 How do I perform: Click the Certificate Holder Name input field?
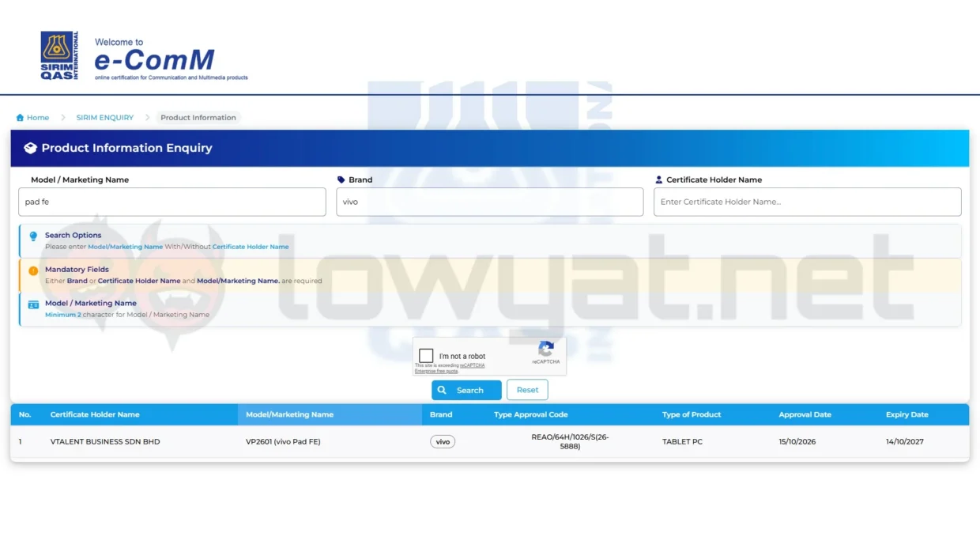coord(808,202)
